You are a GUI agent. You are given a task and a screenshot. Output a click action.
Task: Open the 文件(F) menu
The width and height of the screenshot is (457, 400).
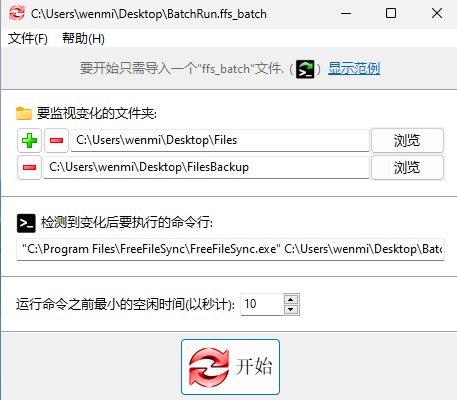(28, 39)
